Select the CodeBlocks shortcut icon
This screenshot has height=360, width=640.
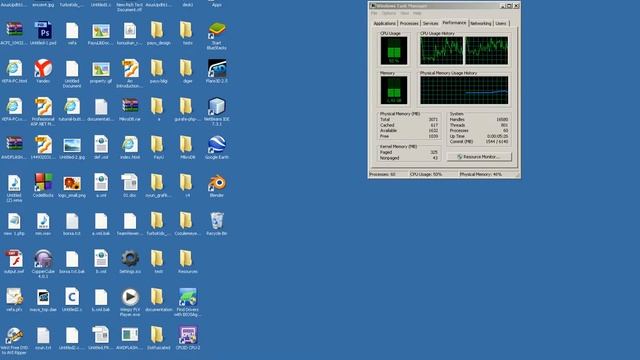43,185
